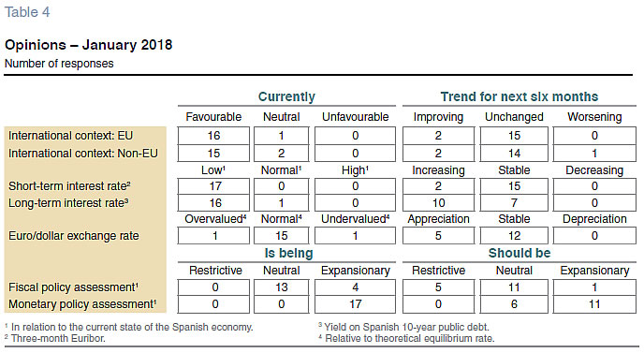Viewport: 644px width, 353px height.
Task: Click the EU Favourable cell showing 16
Action: (x=213, y=136)
